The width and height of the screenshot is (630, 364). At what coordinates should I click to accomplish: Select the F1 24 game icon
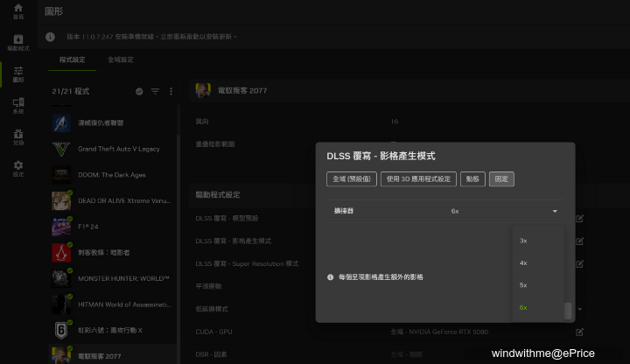(x=61, y=227)
